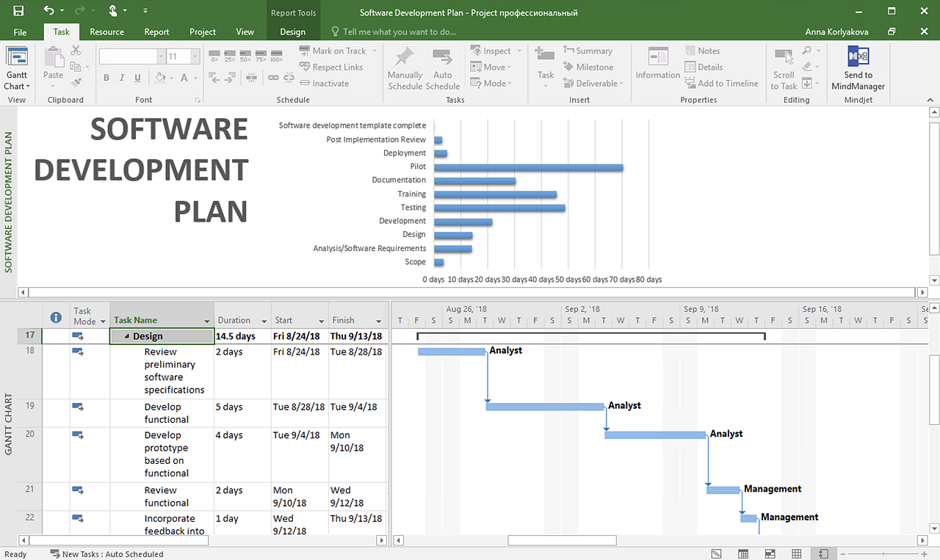This screenshot has width=940, height=560.
Task: Open the font size dropdown
Action: pos(195,57)
